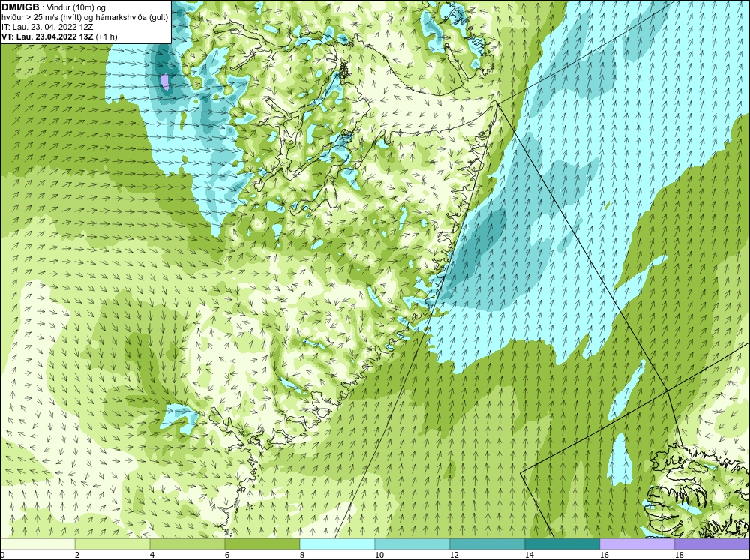
Task: Click the light green 2–4 m/s legend swatch
Action: click(x=112, y=544)
